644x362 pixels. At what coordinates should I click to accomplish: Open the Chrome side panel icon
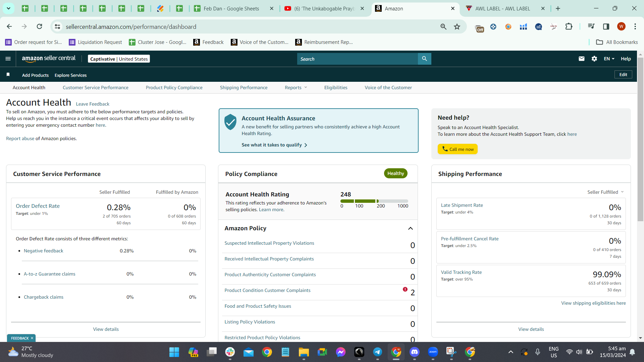click(x=606, y=26)
